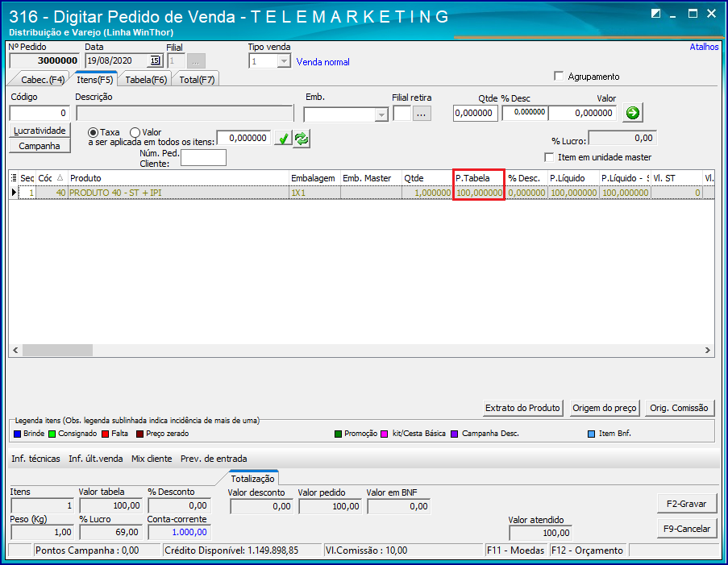
Task: Click the Nº Pedido field 3000000
Action: 44,60
